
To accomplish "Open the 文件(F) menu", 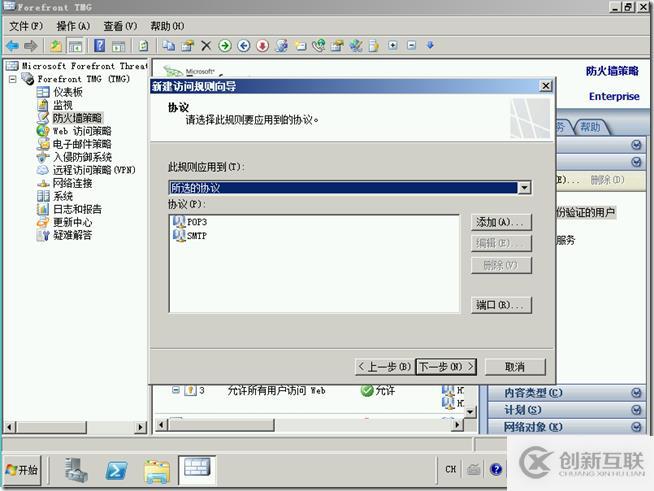I will (x=26, y=26).
